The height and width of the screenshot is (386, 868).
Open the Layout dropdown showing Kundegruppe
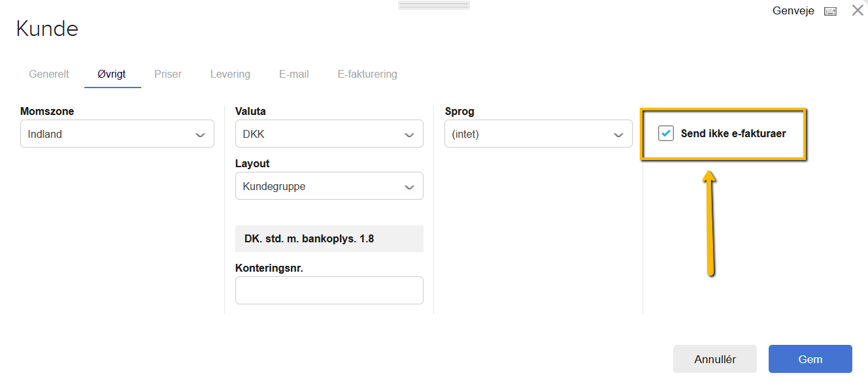point(329,186)
